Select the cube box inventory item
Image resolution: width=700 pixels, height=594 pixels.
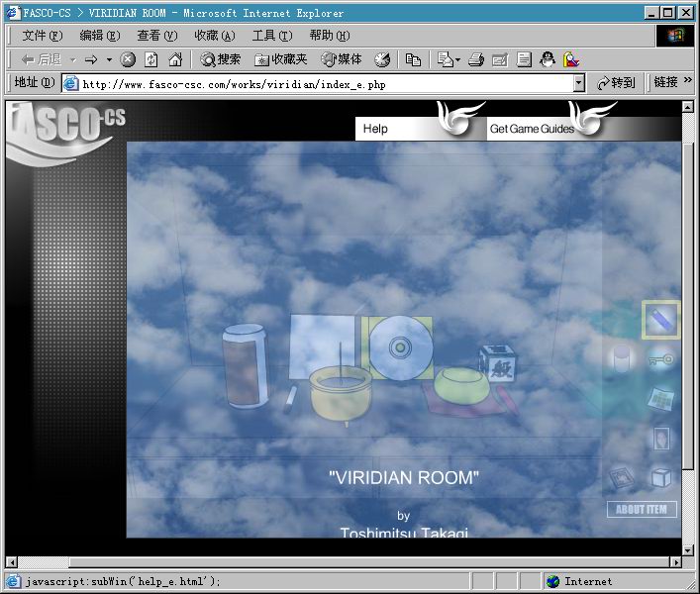coord(661,477)
